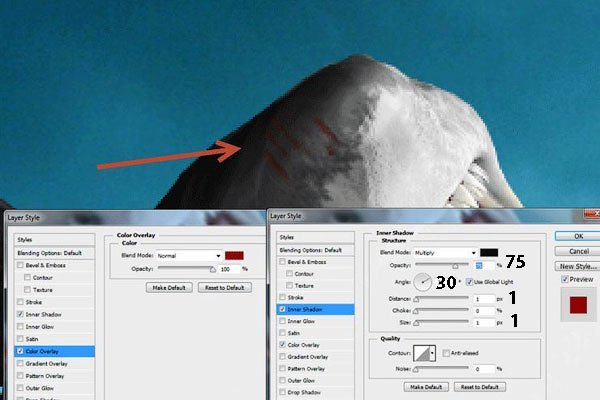Uncheck Inner Shadow in the right Layer Style dialog
Screen dimensions: 600x400
tap(282, 309)
